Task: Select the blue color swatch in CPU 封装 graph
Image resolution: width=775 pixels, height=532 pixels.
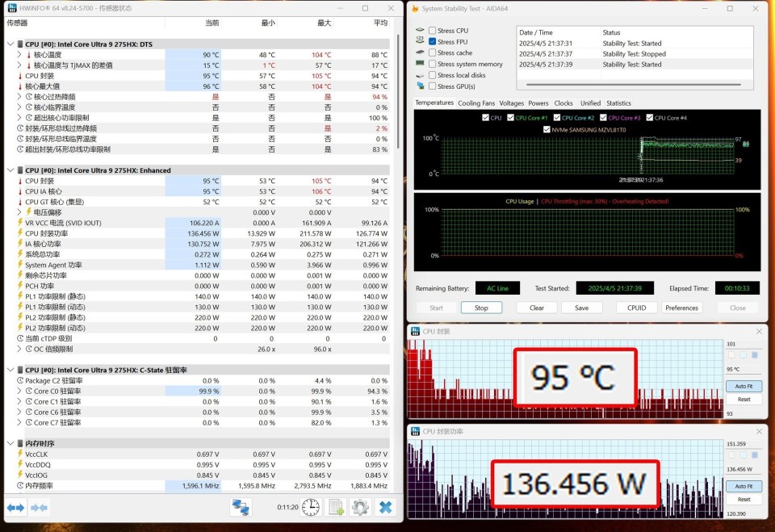Action: (x=754, y=354)
